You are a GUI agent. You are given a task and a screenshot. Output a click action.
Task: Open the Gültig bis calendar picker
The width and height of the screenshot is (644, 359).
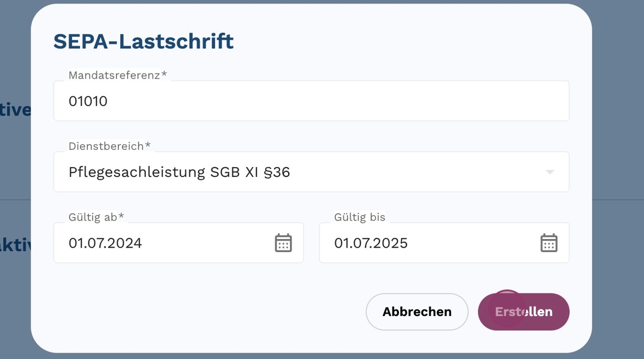[549, 243]
